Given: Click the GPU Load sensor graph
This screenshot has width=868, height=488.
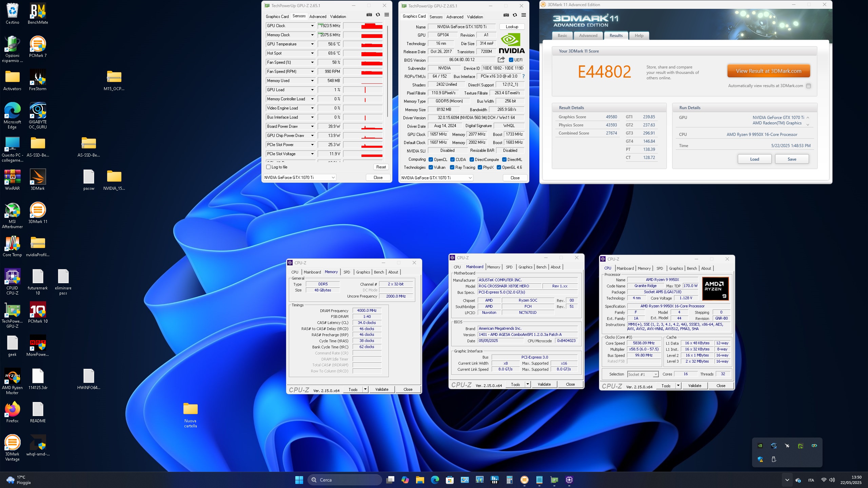Looking at the screenshot, I should pyautogui.click(x=363, y=90).
